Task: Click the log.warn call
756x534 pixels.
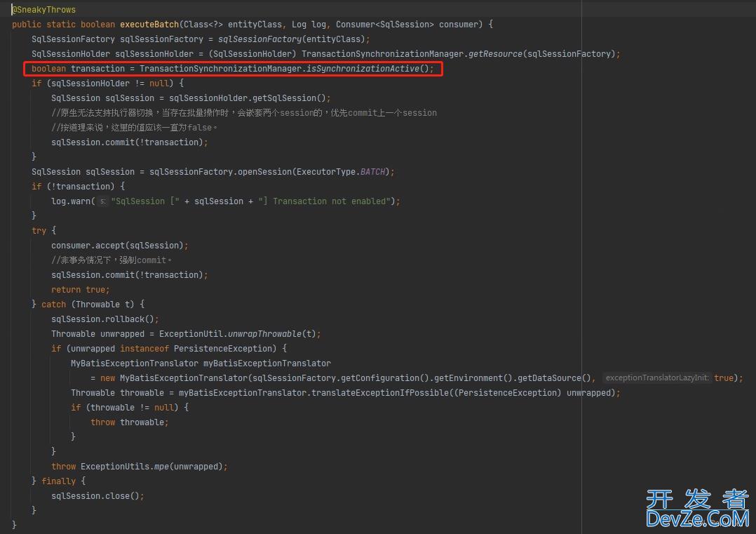Action: pos(70,201)
